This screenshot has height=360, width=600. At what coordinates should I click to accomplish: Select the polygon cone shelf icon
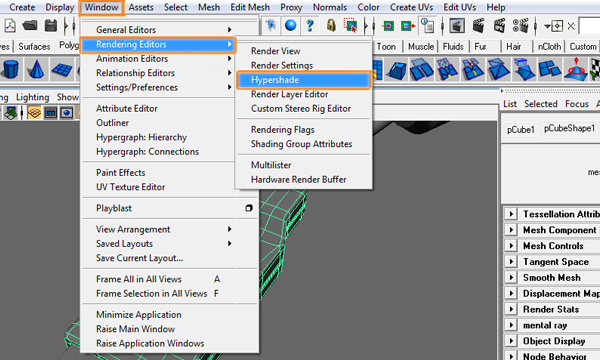(x=36, y=69)
